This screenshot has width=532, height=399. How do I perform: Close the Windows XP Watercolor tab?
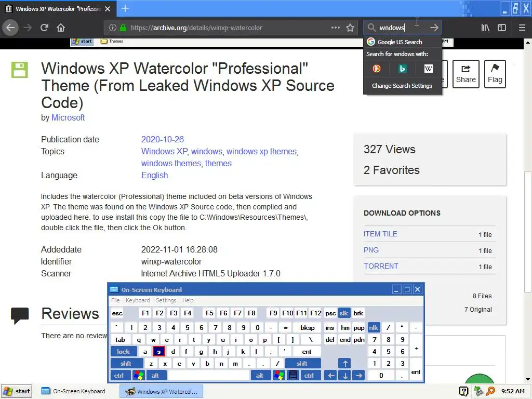click(108, 9)
